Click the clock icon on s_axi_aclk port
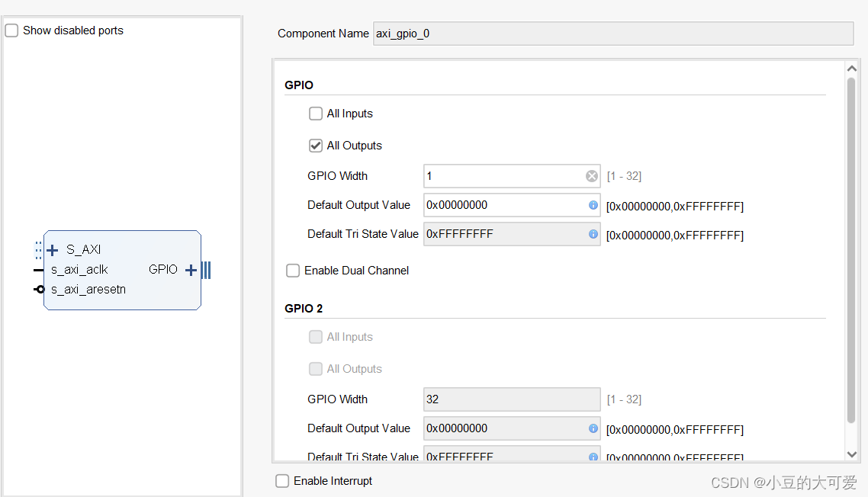 pos(37,269)
